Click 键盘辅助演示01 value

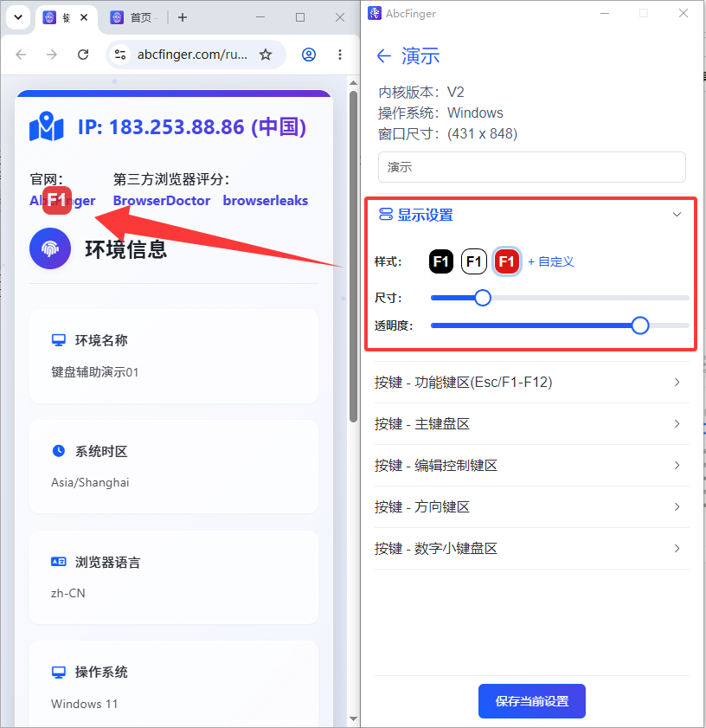pyautogui.click(x=94, y=372)
